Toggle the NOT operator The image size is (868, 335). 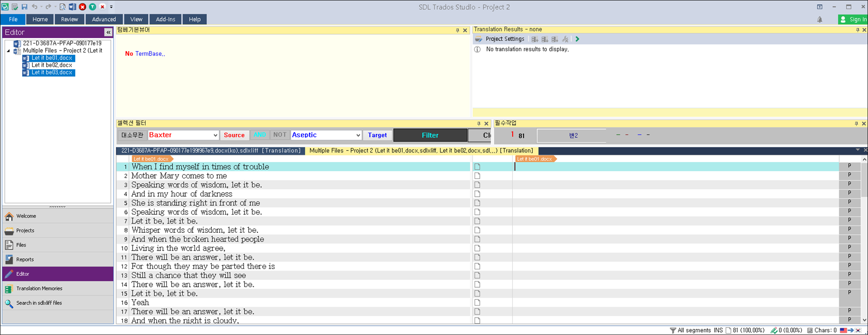tap(280, 135)
